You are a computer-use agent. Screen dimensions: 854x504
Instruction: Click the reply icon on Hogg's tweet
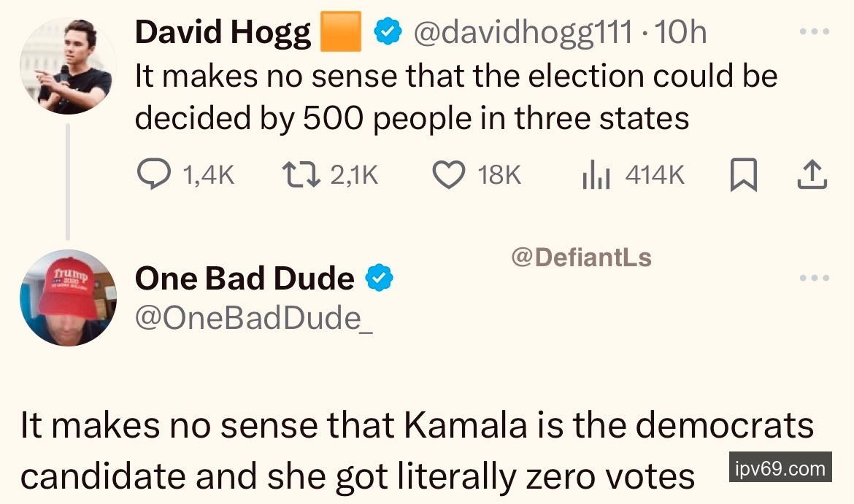154,175
